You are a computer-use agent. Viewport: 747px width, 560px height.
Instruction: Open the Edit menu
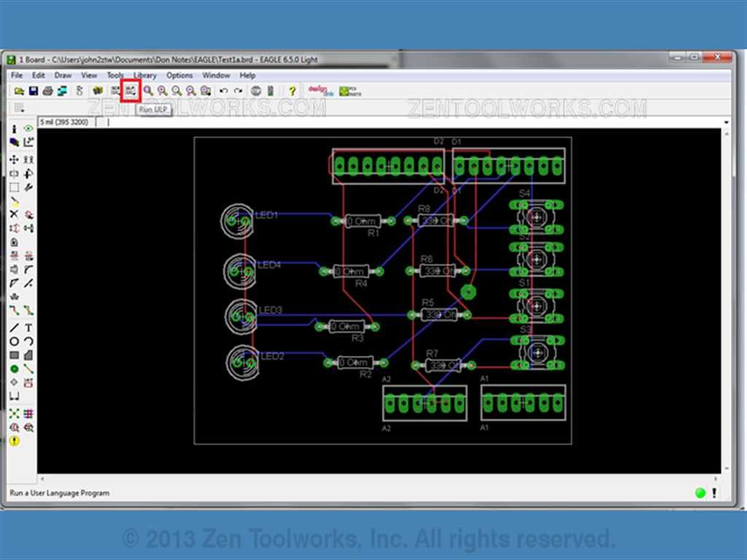click(39, 75)
